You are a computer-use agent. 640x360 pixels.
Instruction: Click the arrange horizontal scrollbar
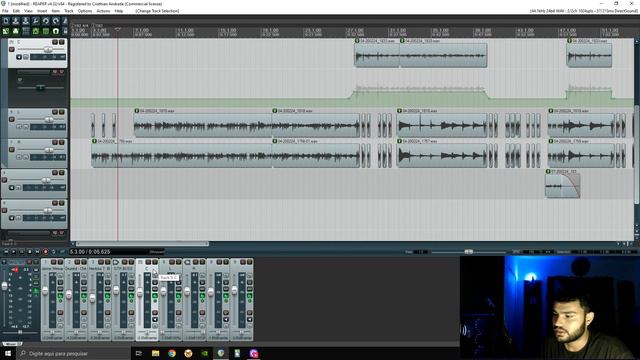(142, 244)
